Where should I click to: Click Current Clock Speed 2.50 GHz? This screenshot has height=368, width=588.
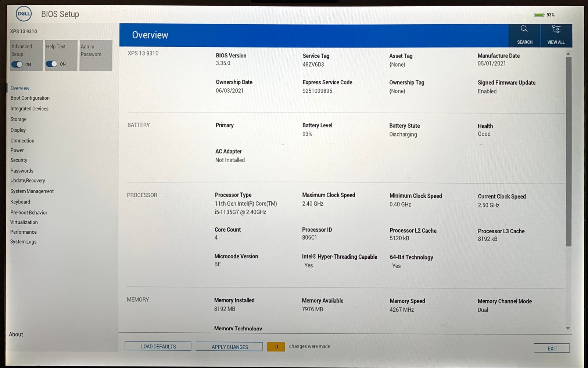tap(488, 205)
